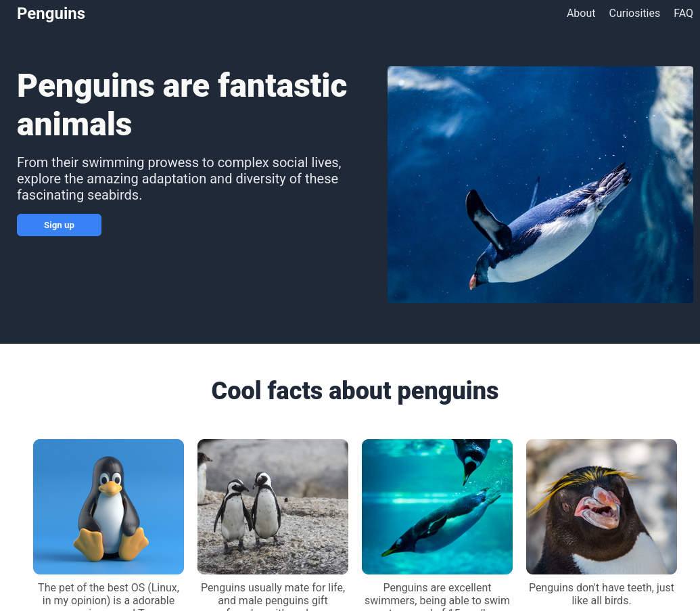The height and width of the screenshot is (611, 700).
Task: Click the 'Penguins are fantastic animals' headline
Action: coord(182,104)
